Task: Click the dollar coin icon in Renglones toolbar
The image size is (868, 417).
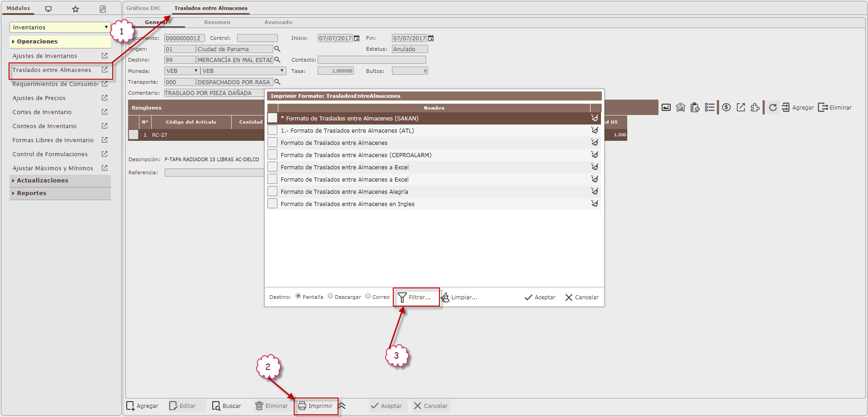Action: click(x=726, y=107)
